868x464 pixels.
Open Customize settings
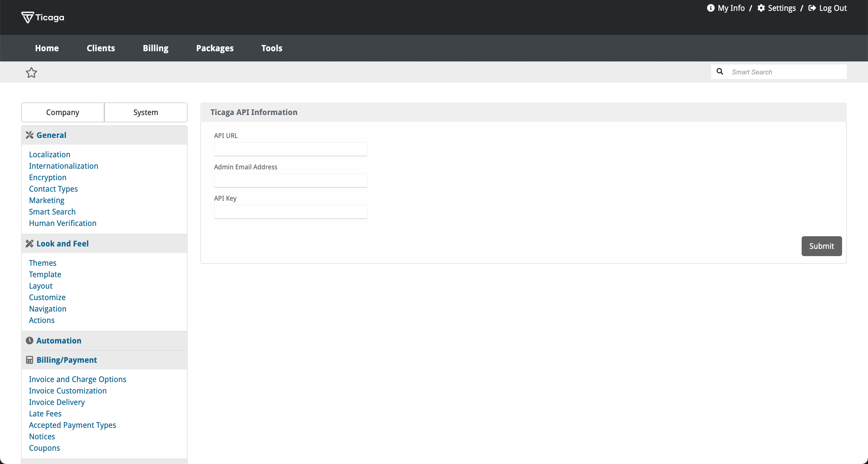(47, 297)
